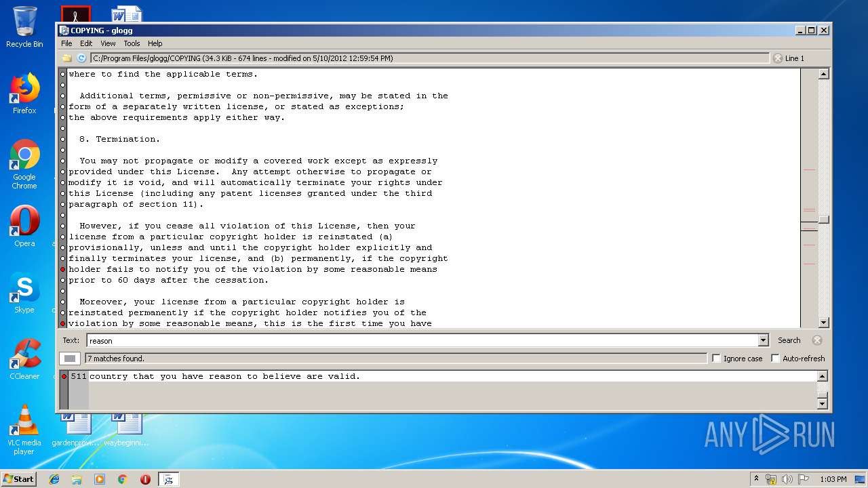Click the taskbar clock showing 1:03 PM
The height and width of the screenshot is (488, 868).
(833, 479)
